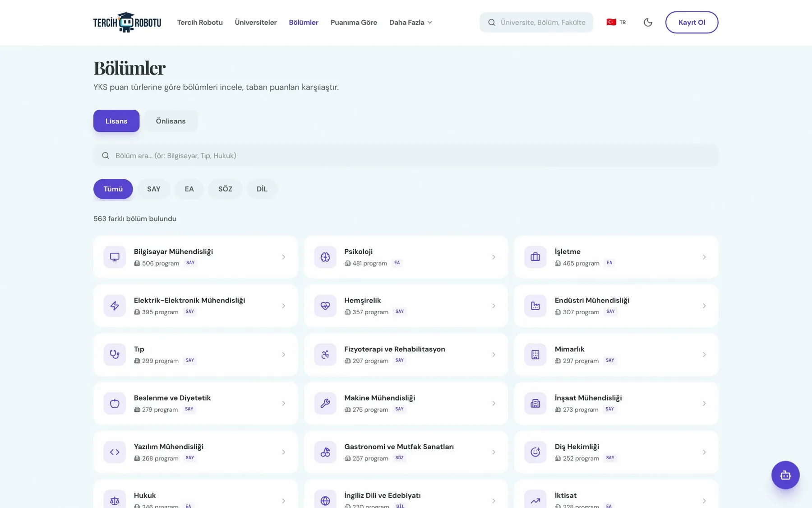Select the Tümü filter chip
Image resolution: width=812 pixels, height=508 pixels.
pyautogui.click(x=113, y=189)
